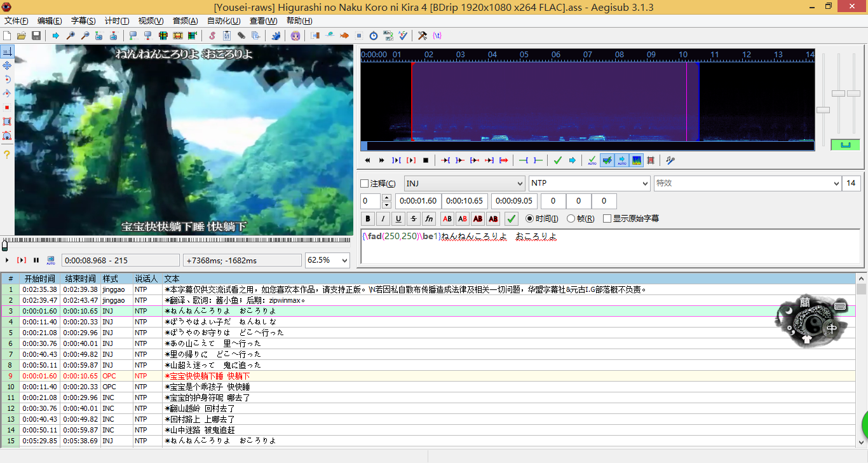The image size is (868, 463).
Task: Toggle Italic formatting button
Action: [383, 219]
